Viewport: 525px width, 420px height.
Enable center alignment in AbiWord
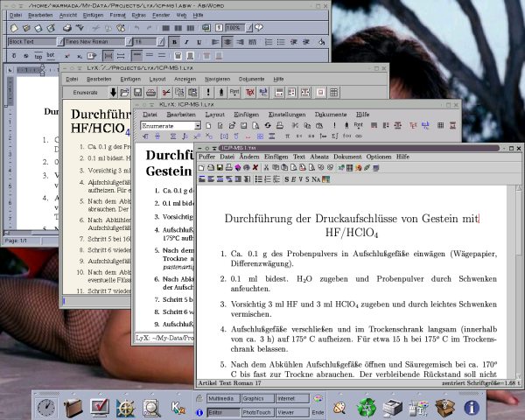point(227,42)
